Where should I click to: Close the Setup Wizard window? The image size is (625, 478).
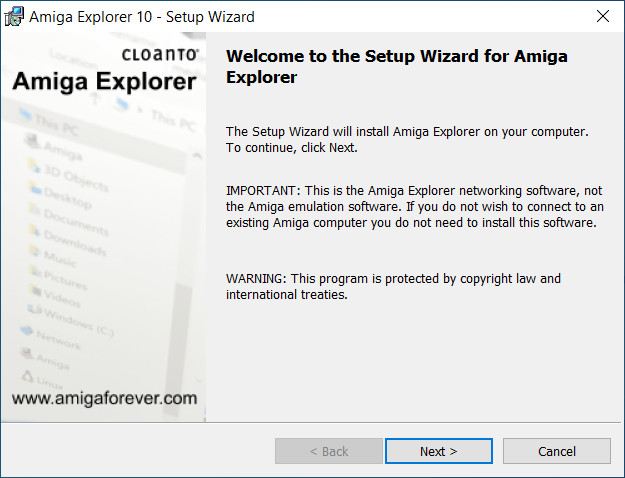[603, 16]
